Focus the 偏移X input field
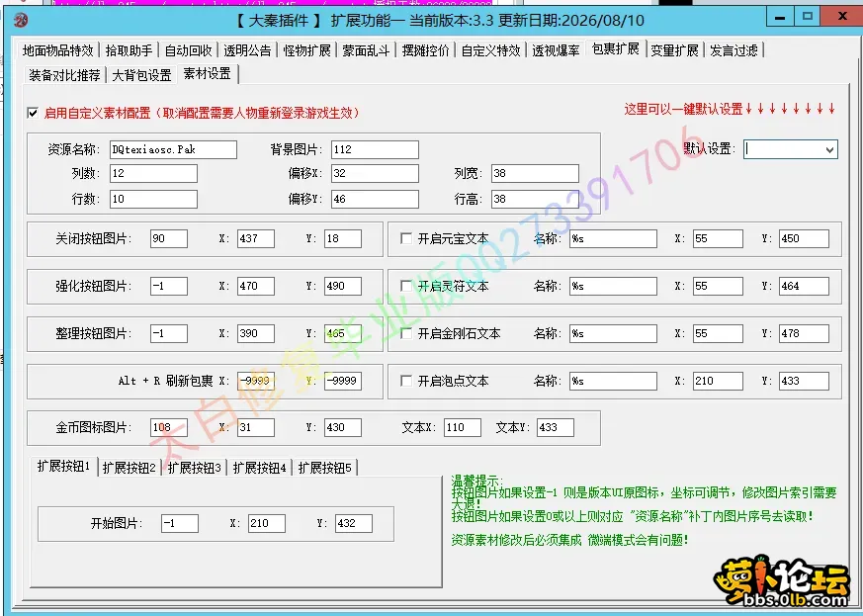The width and height of the screenshot is (863, 616). 375,173
